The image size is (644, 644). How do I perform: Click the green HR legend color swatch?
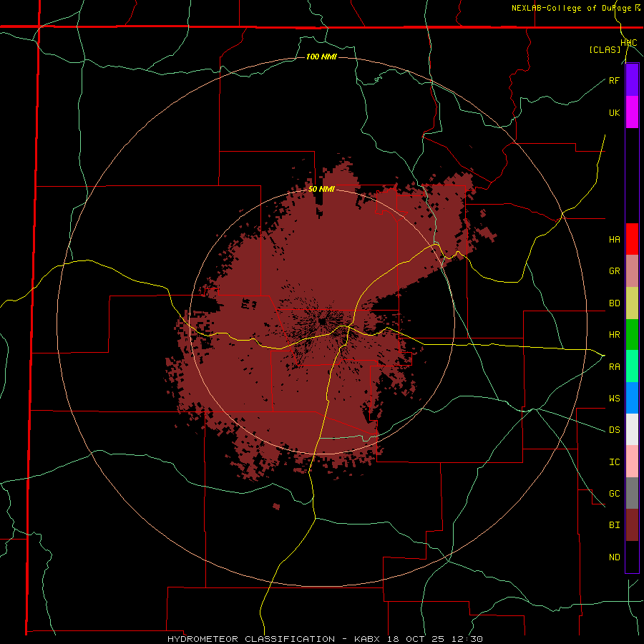pos(632,335)
